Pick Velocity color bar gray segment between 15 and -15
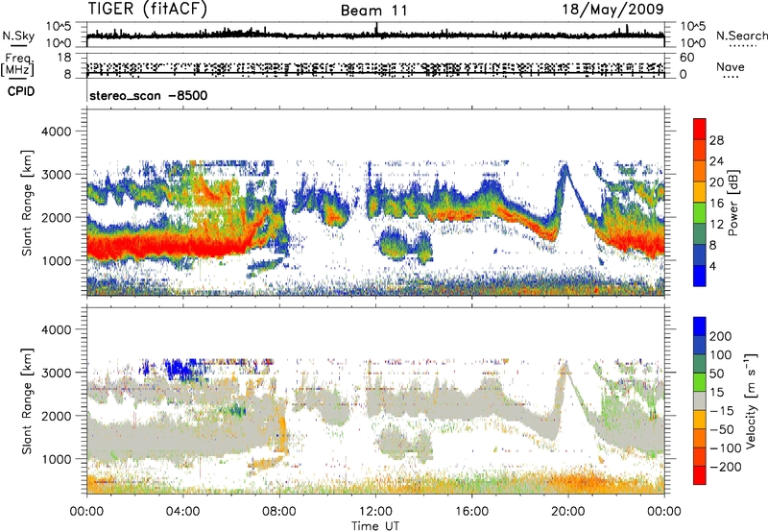Screen dimensions: 768x532 [700, 400]
